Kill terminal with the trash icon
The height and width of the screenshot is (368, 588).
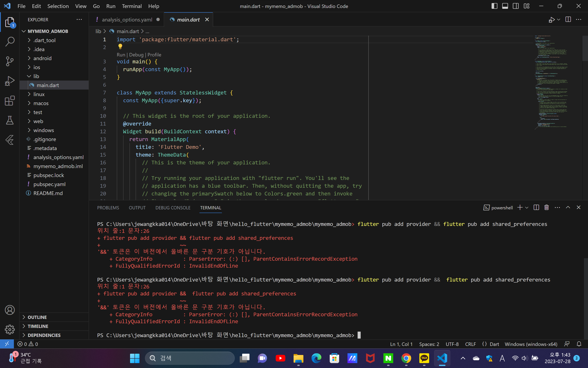coord(547,207)
